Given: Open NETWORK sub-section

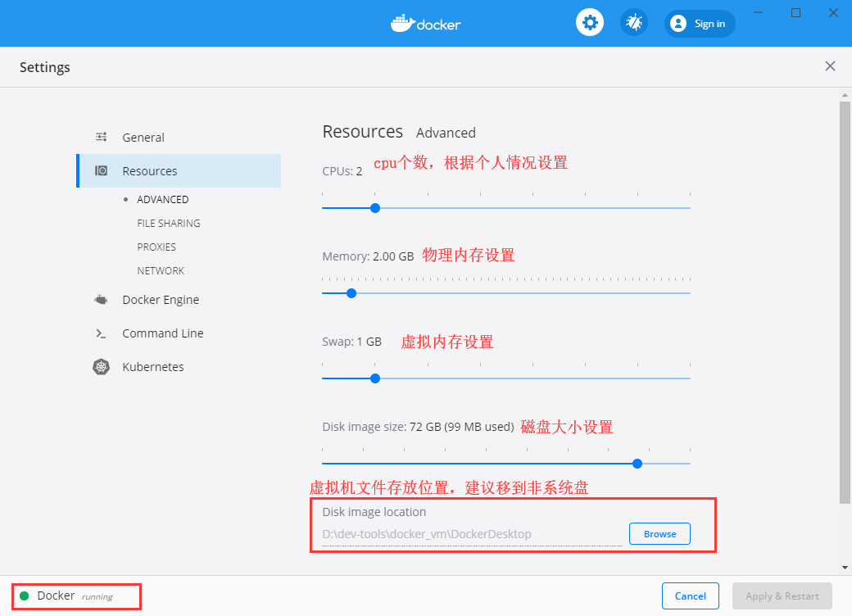Looking at the screenshot, I should click(x=161, y=270).
